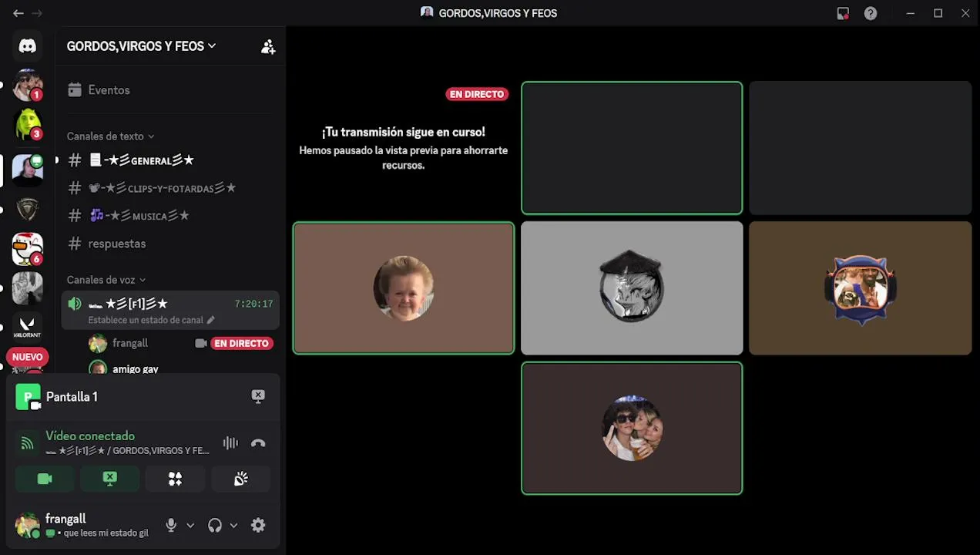Disconnect from voice with the hang-up icon
The width and height of the screenshot is (980, 555).
click(x=258, y=442)
